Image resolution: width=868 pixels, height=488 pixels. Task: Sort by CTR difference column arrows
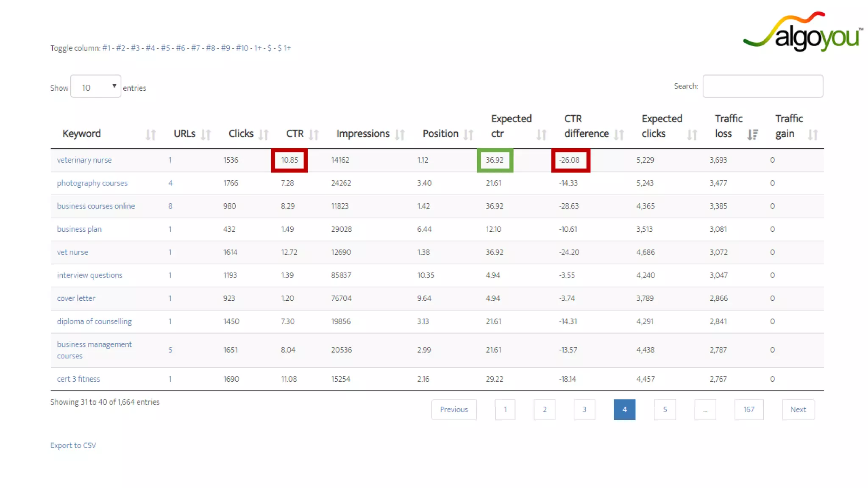[x=619, y=135]
